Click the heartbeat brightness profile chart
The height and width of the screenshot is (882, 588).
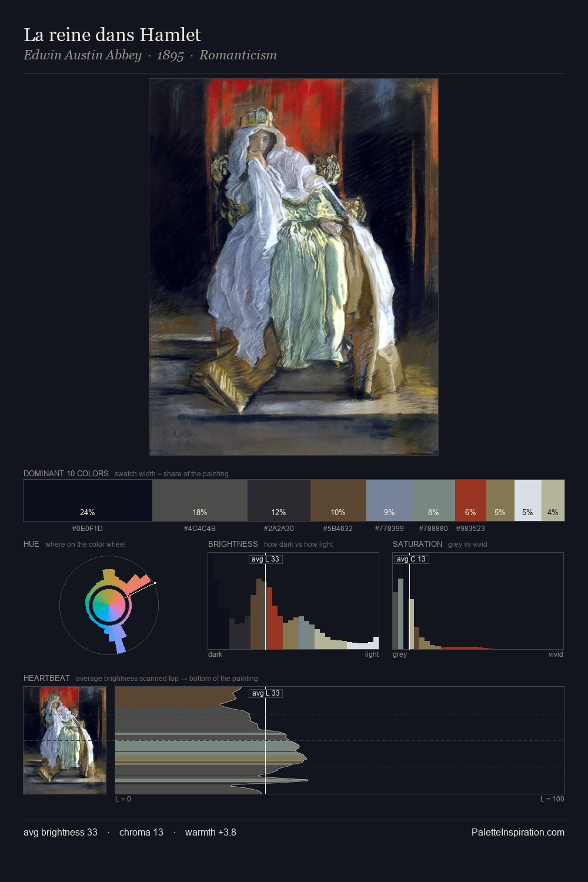(340, 740)
